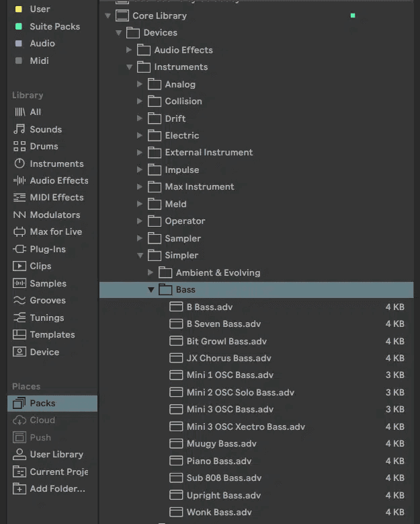
Task: Open the User Library label
Action: point(56,455)
